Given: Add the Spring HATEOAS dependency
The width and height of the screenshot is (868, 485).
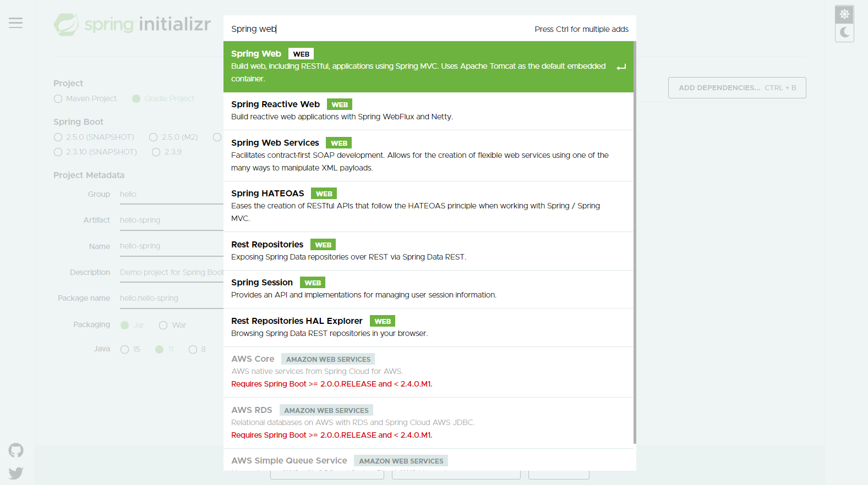Looking at the screenshot, I should pyautogui.click(x=428, y=207).
